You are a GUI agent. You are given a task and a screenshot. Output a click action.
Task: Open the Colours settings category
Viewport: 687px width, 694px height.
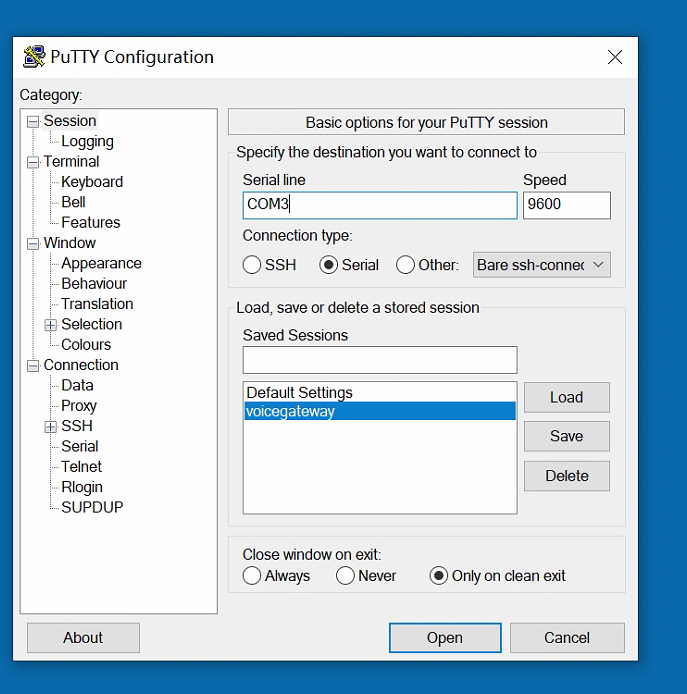point(86,345)
